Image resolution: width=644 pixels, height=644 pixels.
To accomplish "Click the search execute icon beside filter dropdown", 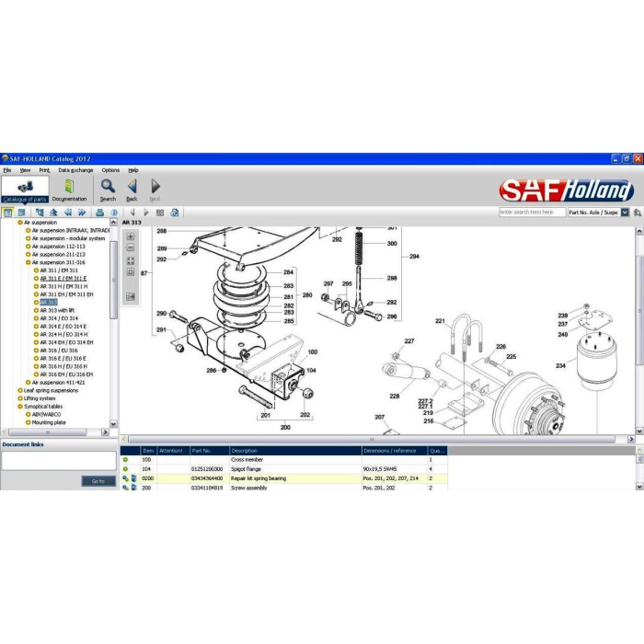I will 637,213.
